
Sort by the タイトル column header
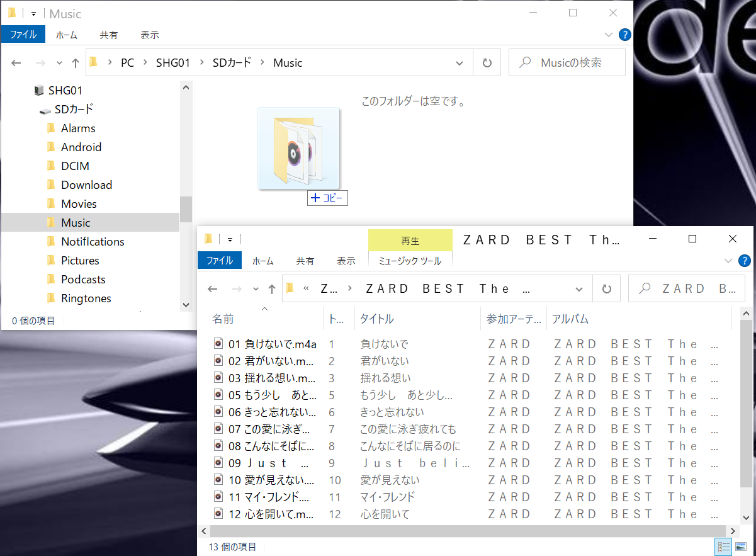click(377, 319)
